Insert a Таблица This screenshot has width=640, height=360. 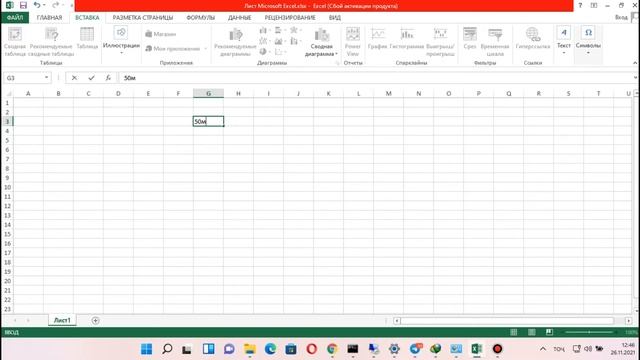coord(87,39)
